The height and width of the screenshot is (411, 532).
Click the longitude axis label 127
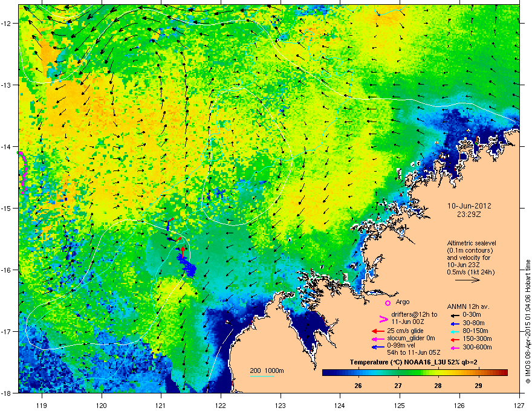pos(519,405)
